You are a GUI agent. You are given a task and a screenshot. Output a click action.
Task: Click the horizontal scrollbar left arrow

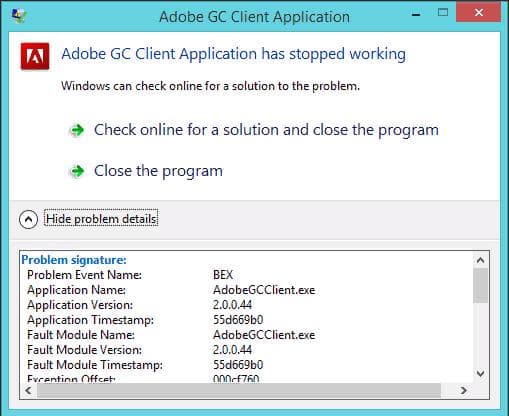[x=28, y=390]
